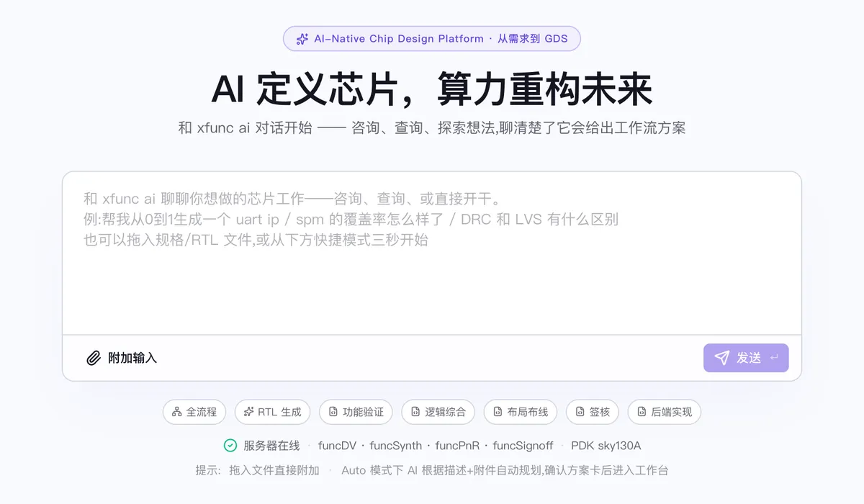Click the file icon on 布局布线 chip
The height and width of the screenshot is (504, 864).
[x=498, y=412]
